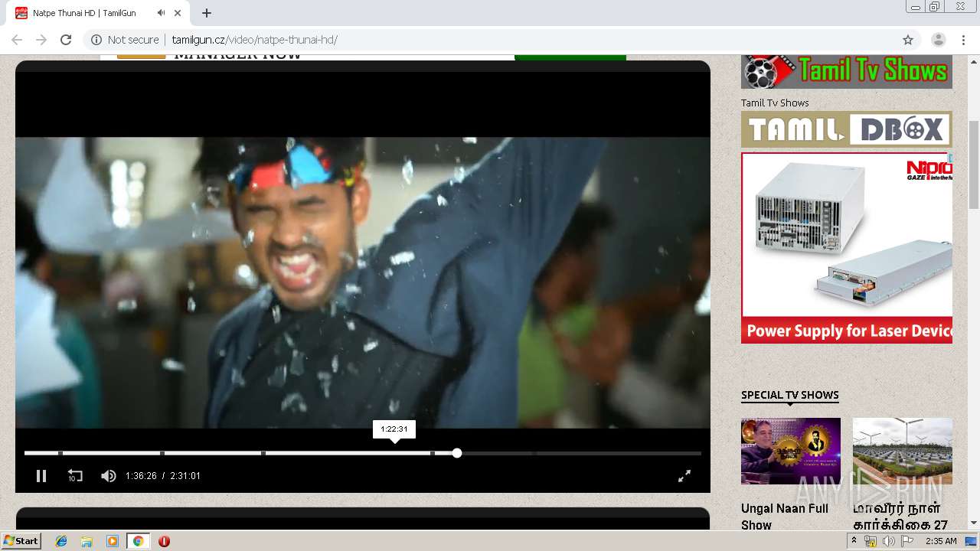980x551 pixels.
Task: Show hidden system tray icons
Action: [x=854, y=540]
